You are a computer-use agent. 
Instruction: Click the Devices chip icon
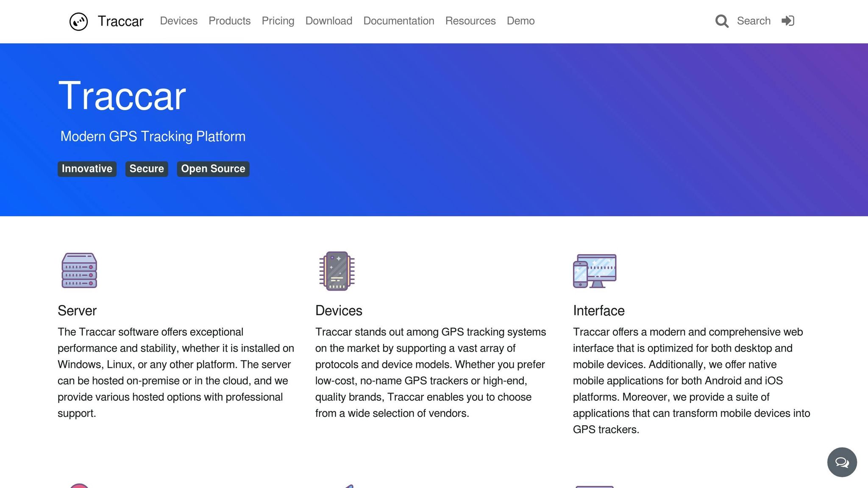coord(337,271)
